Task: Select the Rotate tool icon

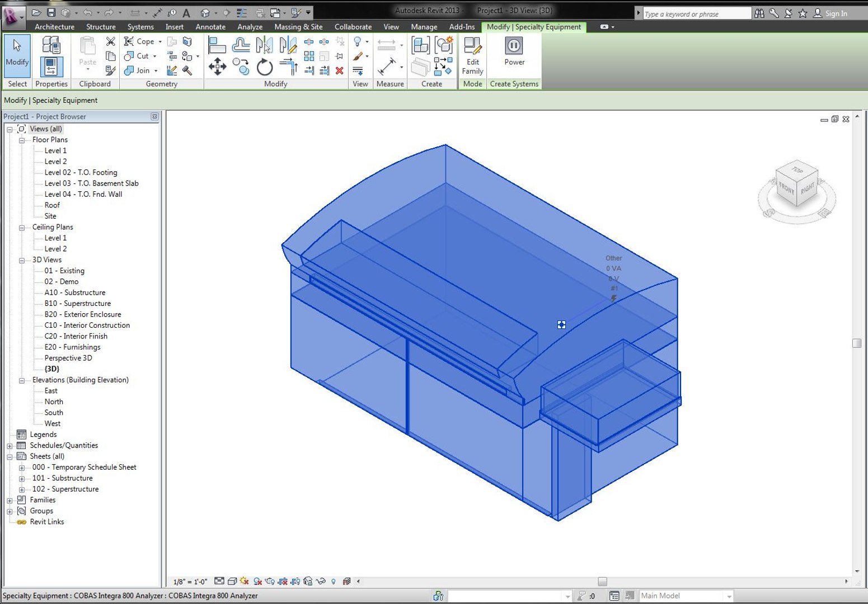Action: pos(265,67)
